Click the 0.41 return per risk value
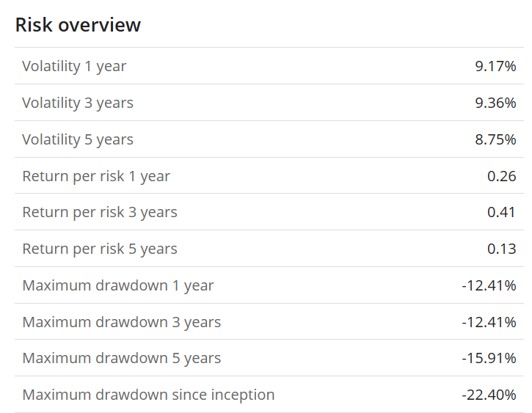The height and width of the screenshot is (413, 532). [502, 212]
